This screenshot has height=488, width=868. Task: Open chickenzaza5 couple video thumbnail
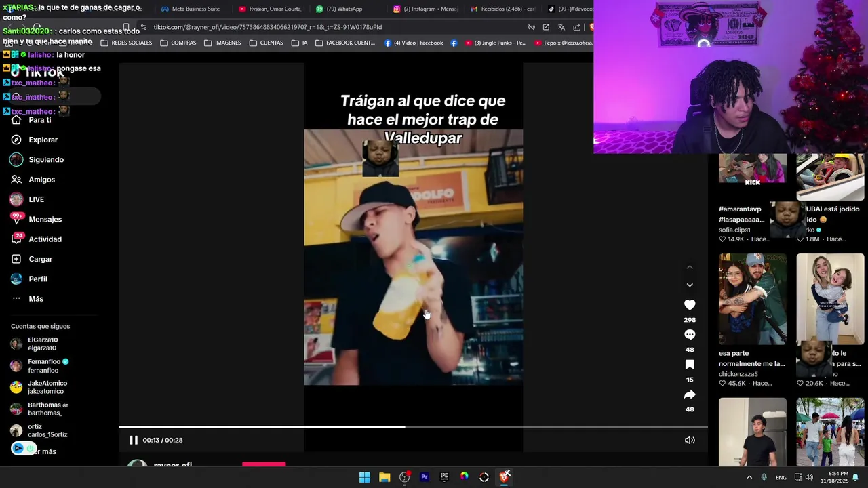point(752,299)
